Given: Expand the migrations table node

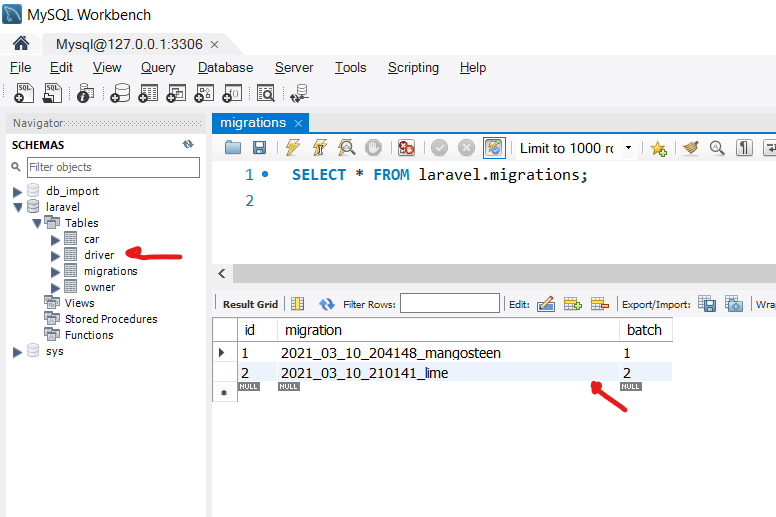Looking at the screenshot, I should pyautogui.click(x=55, y=272).
